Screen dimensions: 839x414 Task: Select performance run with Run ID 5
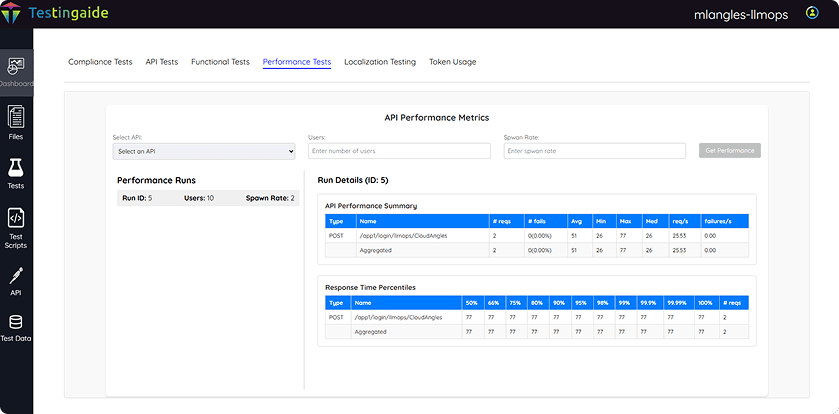point(208,198)
